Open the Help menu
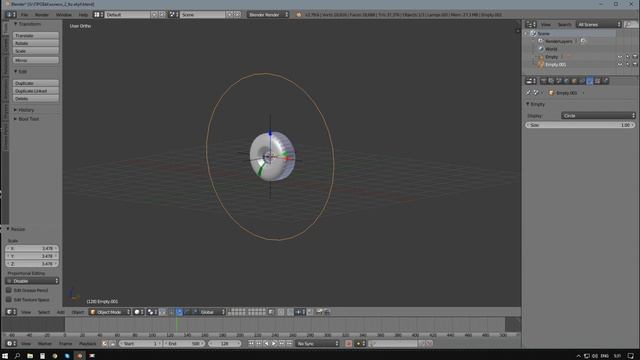Screen dimensions: 640x360 pyautogui.click(x=83, y=15)
